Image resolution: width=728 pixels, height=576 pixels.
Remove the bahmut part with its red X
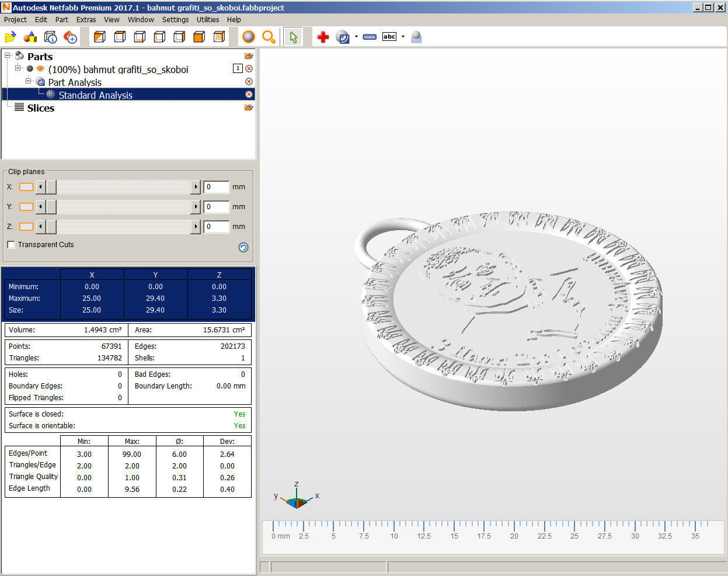[x=249, y=69]
